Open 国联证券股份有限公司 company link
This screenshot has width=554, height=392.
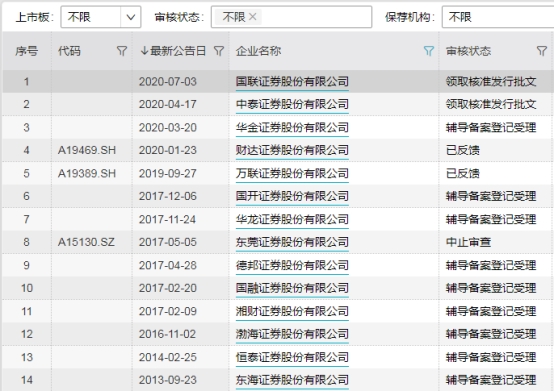click(292, 82)
